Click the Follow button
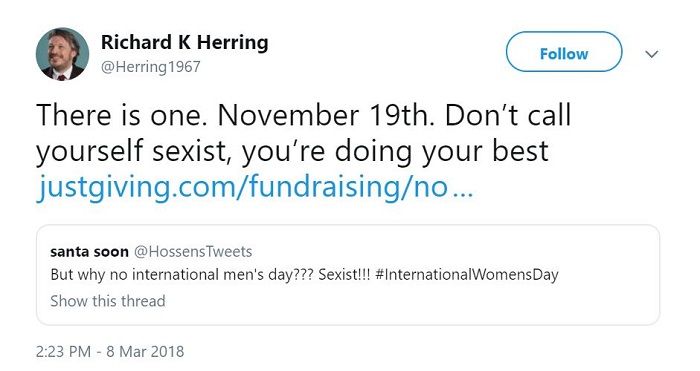The image size is (700, 371). [x=564, y=52]
